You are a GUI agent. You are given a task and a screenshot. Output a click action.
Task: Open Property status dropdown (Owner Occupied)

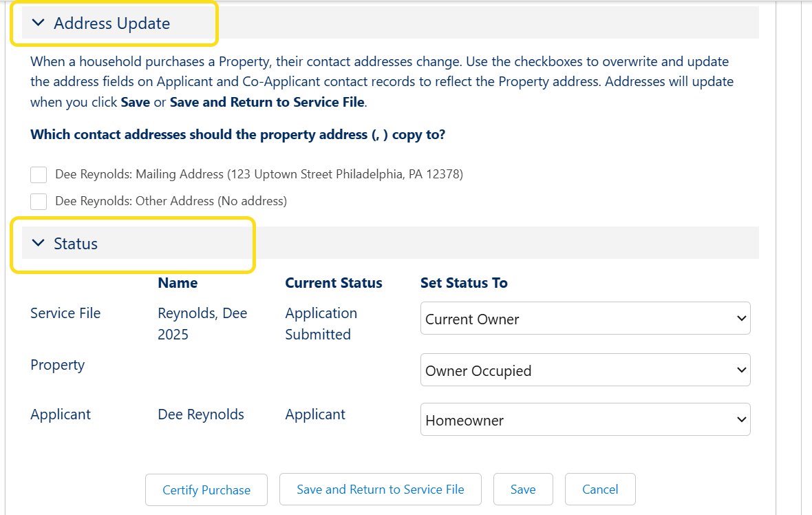[585, 370]
